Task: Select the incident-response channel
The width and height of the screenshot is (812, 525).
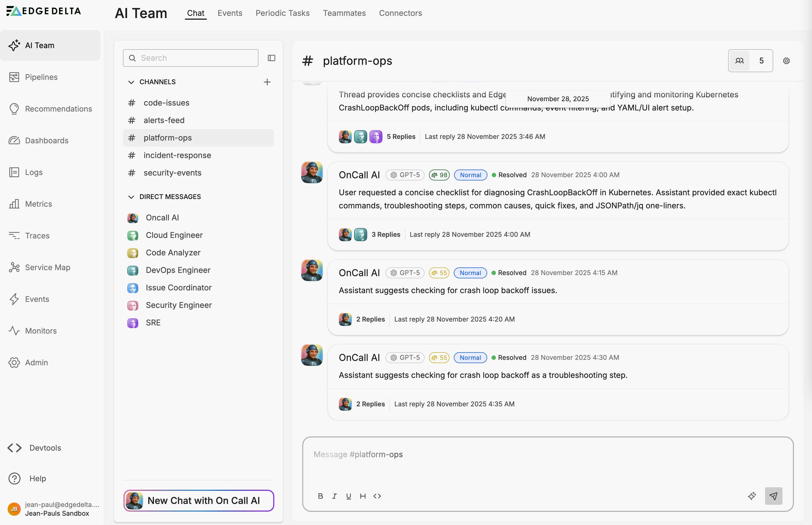Action: point(177,155)
